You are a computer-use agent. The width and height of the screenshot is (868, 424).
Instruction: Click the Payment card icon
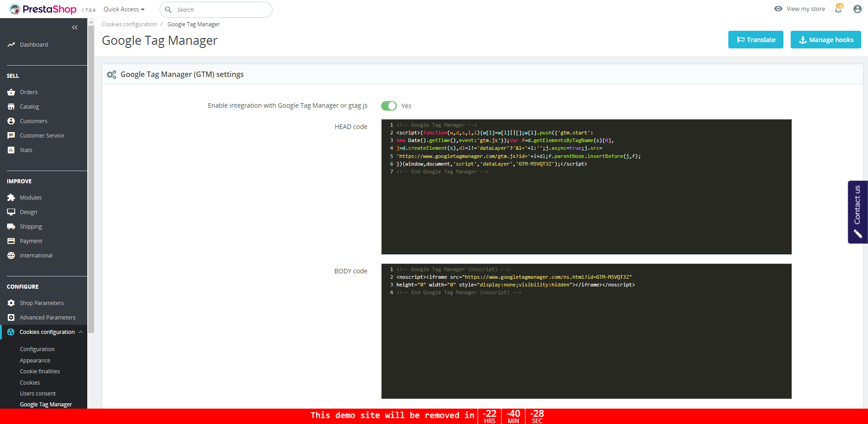(11, 241)
